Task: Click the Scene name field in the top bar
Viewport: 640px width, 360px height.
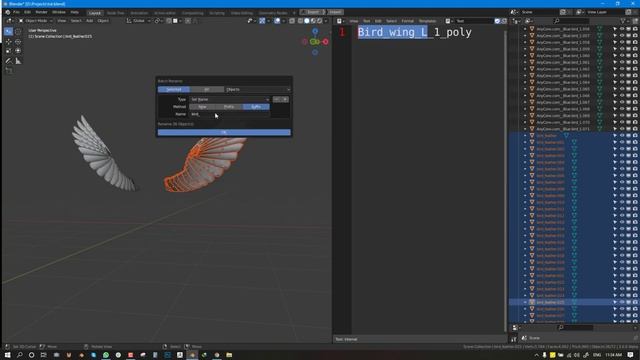Action: click(x=539, y=12)
